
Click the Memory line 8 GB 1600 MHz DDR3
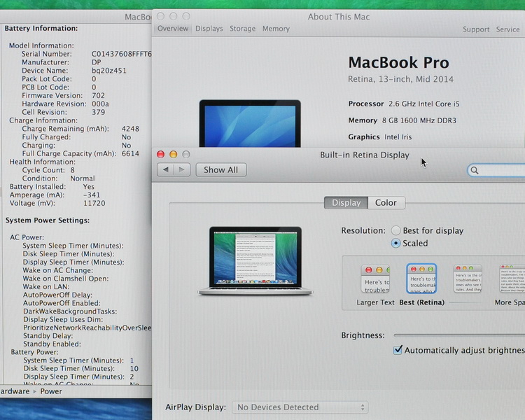tap(402, 120)
